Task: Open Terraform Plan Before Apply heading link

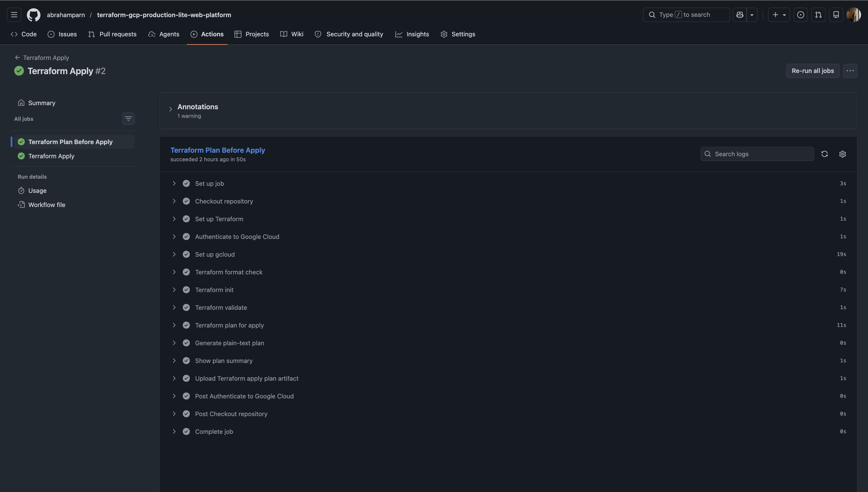Action: click(x=218, y=150)
